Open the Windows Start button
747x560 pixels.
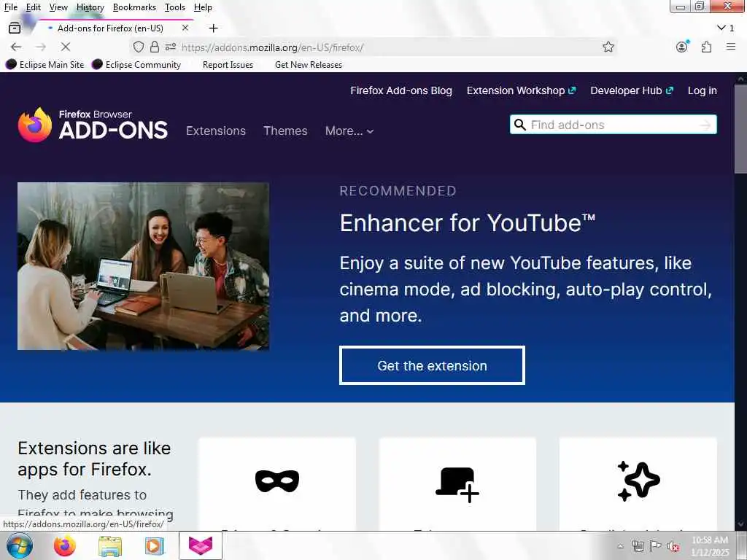20,545
